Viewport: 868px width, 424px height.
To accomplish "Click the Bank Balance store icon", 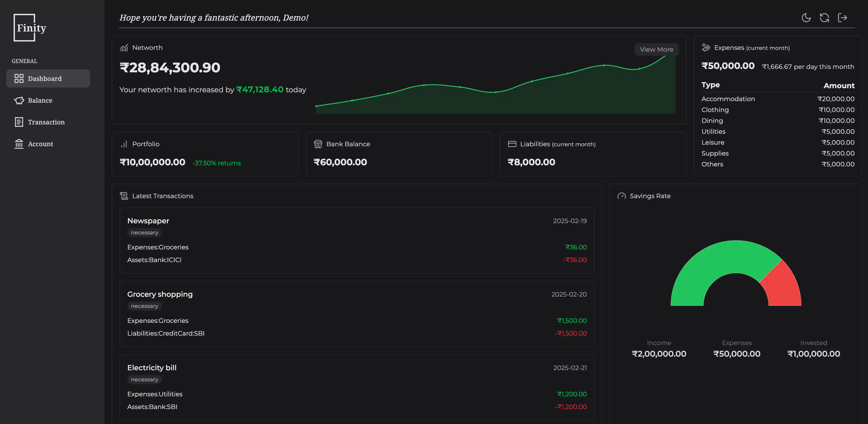I will pos(318,144).
